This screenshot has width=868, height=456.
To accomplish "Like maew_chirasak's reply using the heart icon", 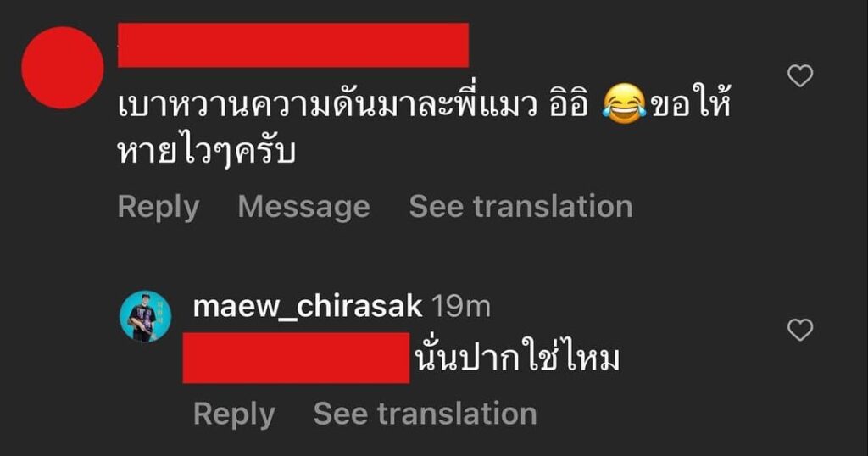I will pyautogui.click(x=800, y=330).
